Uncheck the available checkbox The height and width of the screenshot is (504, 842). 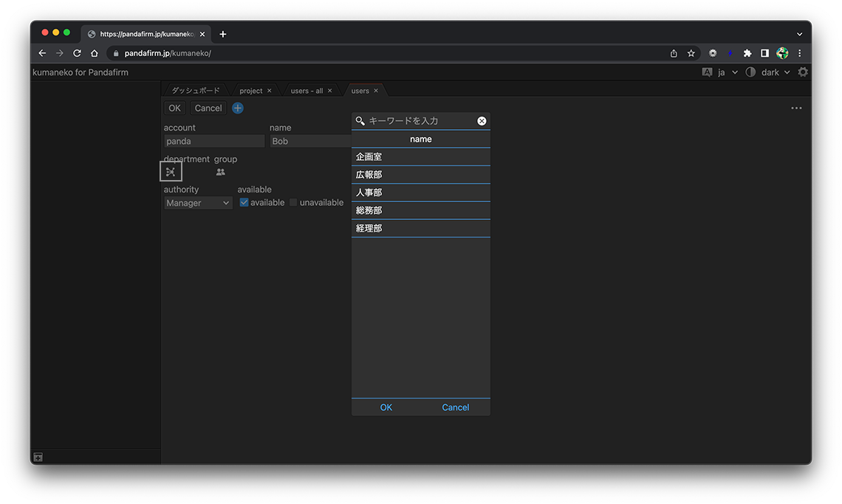click(x=244, y=202)
